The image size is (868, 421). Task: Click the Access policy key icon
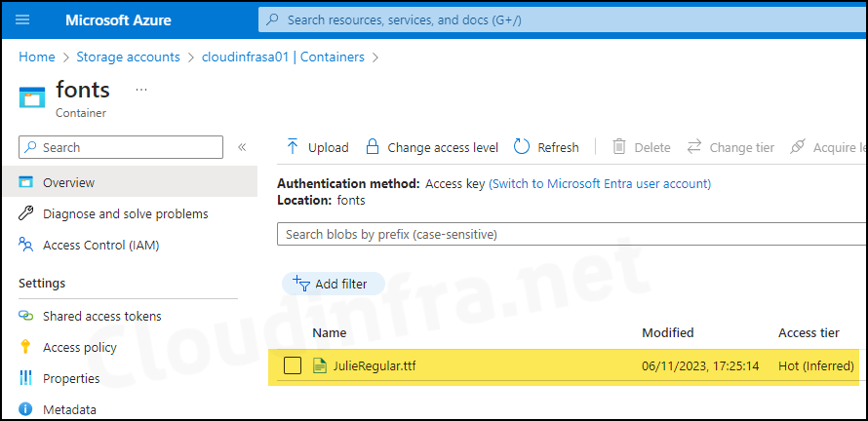click(x=25, y=347)
